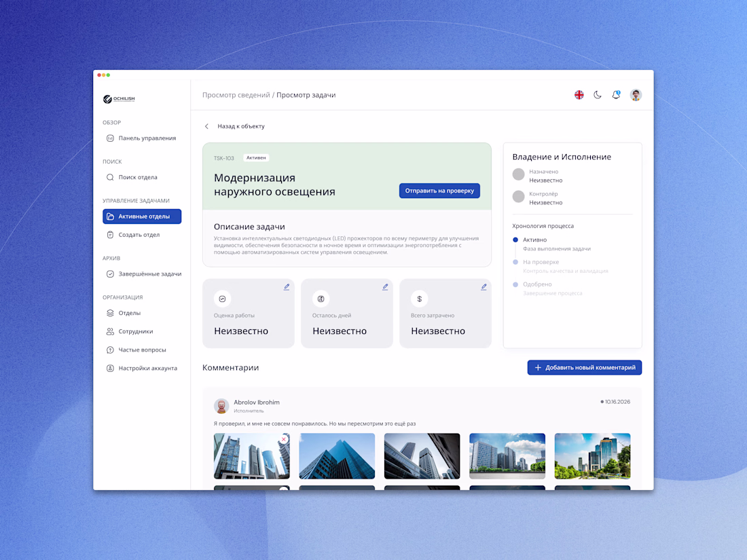Click the Завершённые задачи checkmark icon
This screenshot has height=560, width=747.
tap(110, 274)
